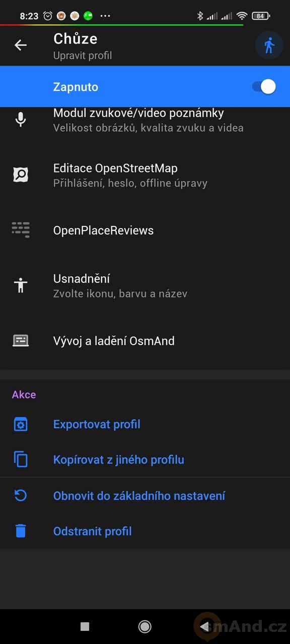290x644 pixels.
Task: Open Editace OpenStreetMap settings
Action: [x=145, y=175]
